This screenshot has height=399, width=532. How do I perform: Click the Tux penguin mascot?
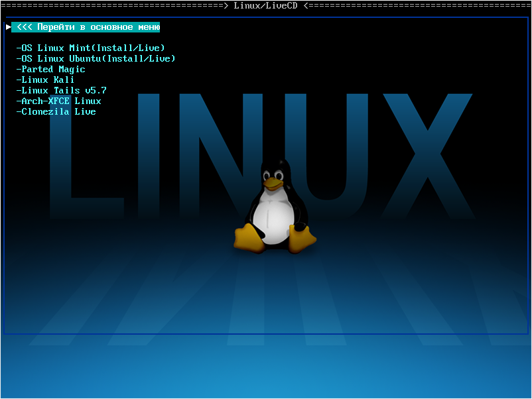(x=274, y=207)
